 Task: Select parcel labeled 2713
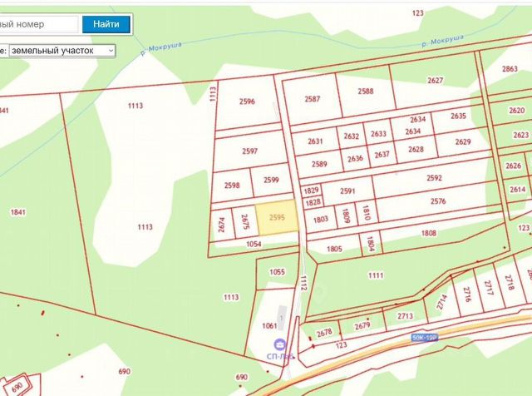pos(405,316)
